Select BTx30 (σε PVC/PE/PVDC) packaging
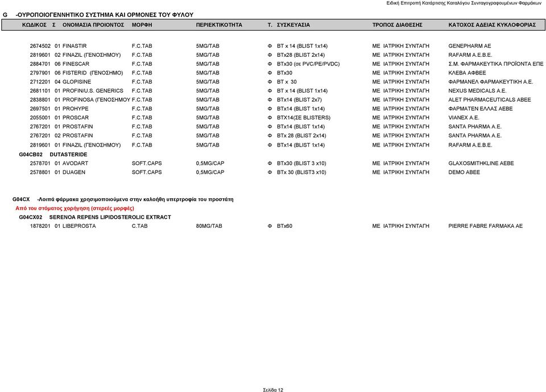 [x=308, y=64]
